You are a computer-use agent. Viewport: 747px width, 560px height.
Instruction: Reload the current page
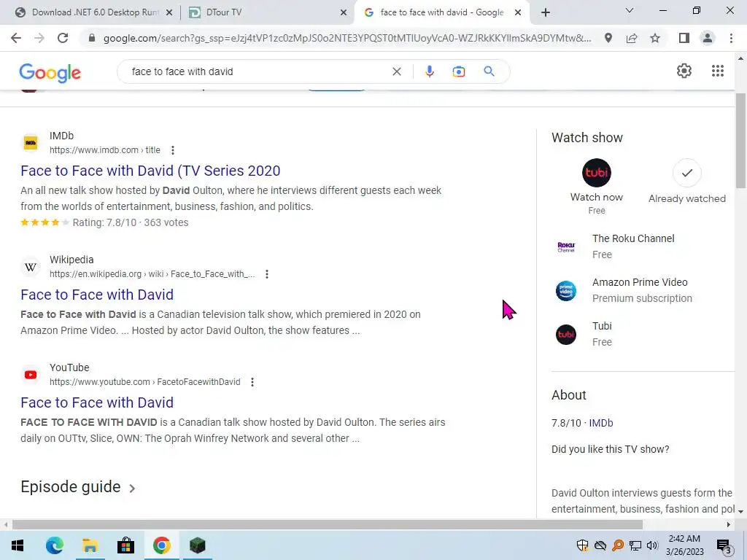coord(63,38)
